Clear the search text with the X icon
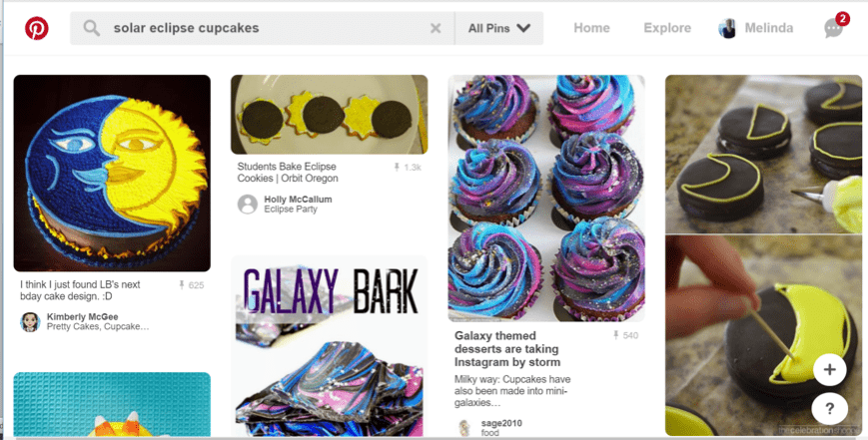 435,28
